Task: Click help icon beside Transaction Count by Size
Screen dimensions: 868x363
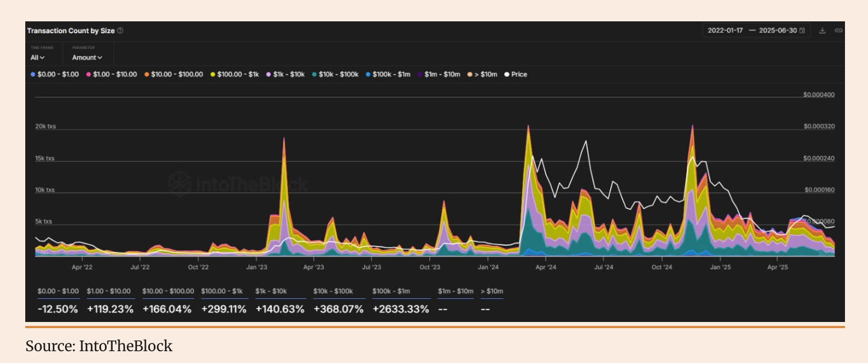Action: coord(120,30)
